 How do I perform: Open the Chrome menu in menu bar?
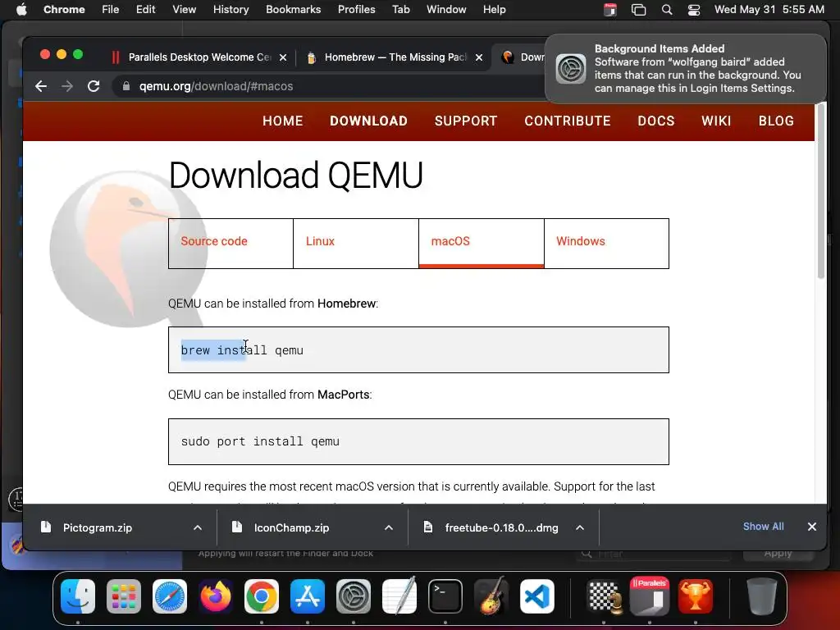64,10
